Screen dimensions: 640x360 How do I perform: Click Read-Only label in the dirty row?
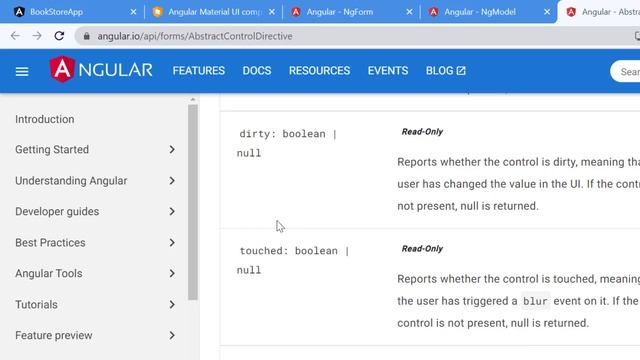coord(422,132)
